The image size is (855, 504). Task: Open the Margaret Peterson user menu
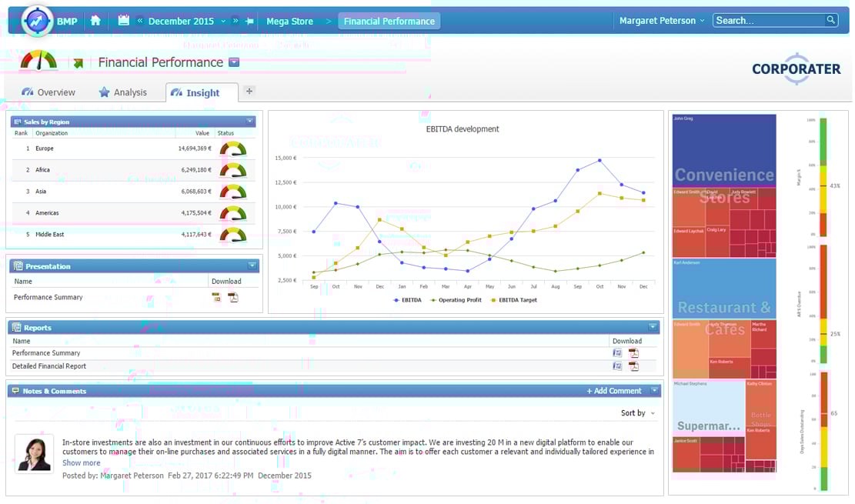tap(660, 20)
